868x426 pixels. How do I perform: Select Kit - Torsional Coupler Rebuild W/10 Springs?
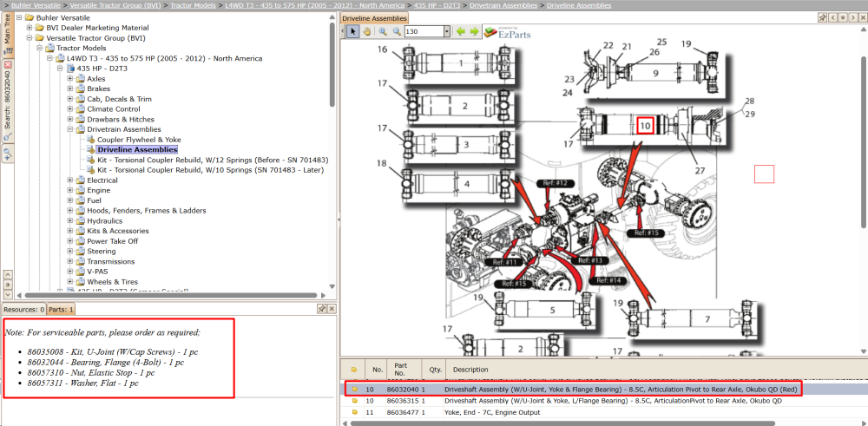point(210,170)
